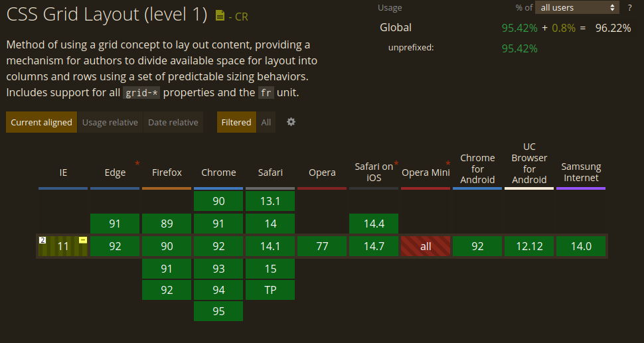The image size is (644, 343).
Task: Click the yellow prefix flag on IE 11
Action: 83,240
